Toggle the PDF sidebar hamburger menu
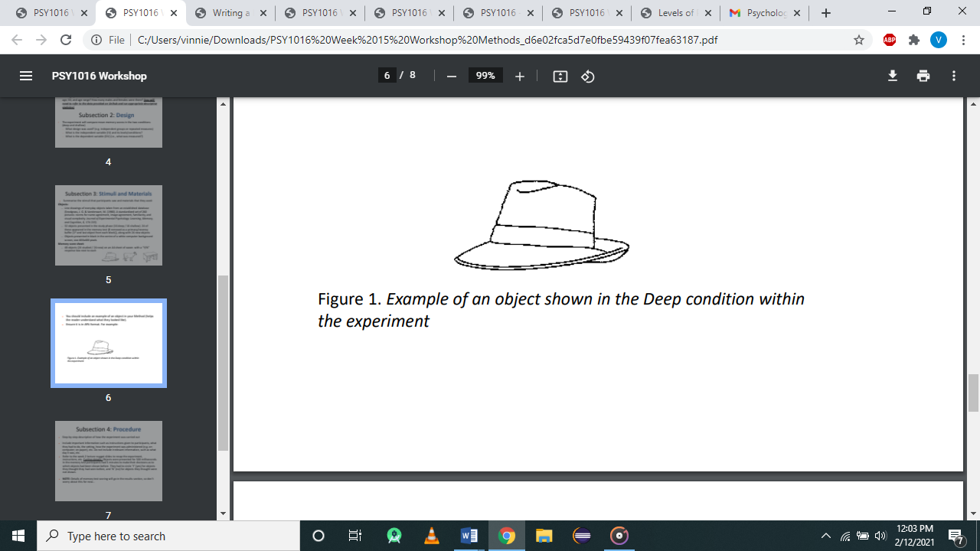The width and height of the screenshot is (980, 551). tap(26, 76)
